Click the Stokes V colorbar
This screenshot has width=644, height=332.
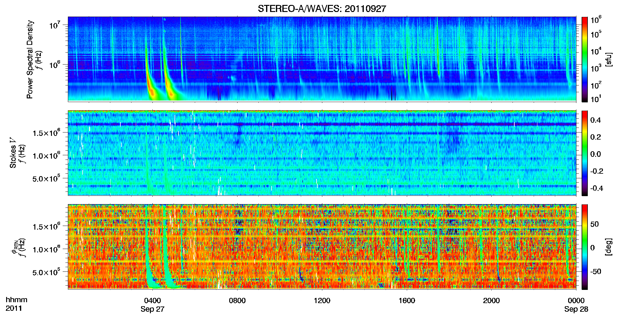coord(585,153)
